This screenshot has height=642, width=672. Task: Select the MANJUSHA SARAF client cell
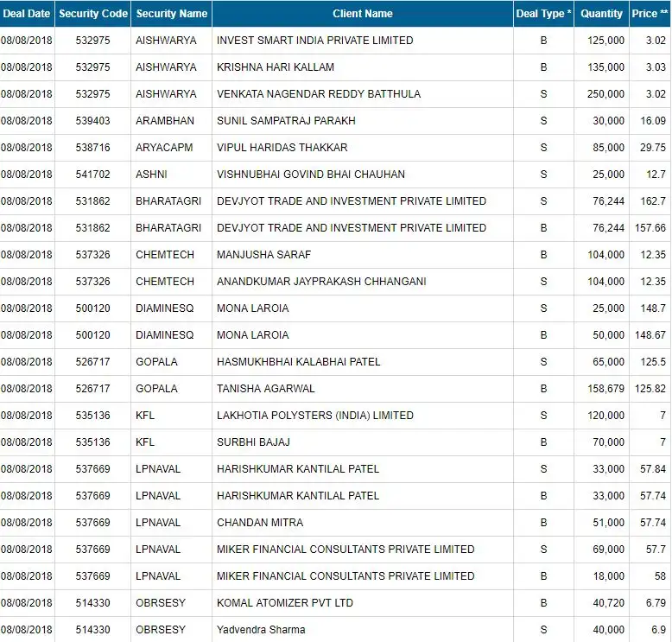tap(363, 255)
